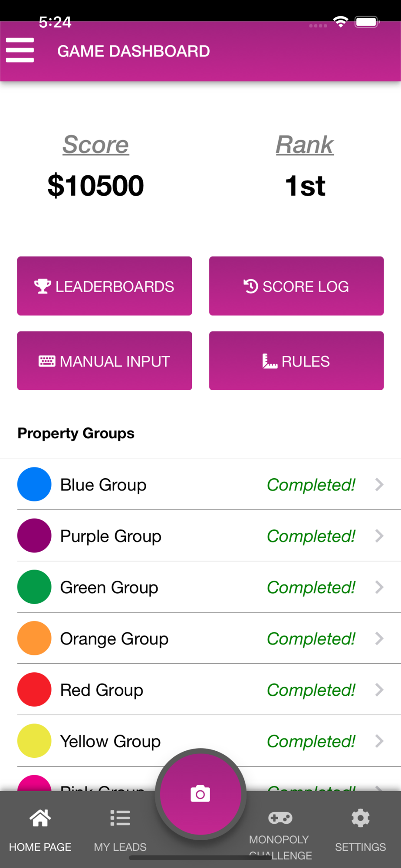Open the Leaderboards button

tap(105, 286)
